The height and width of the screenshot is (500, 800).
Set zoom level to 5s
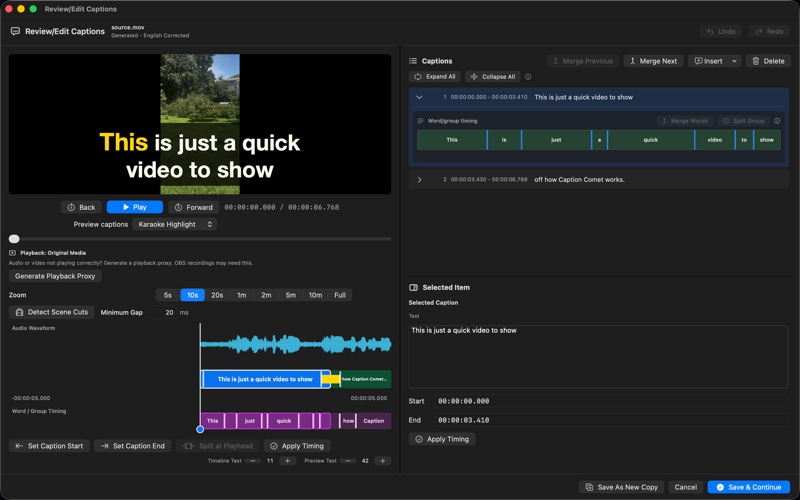[x=168, y=295]
